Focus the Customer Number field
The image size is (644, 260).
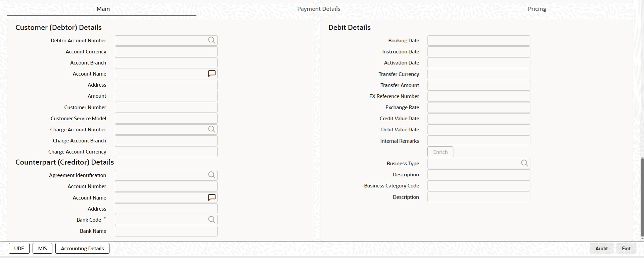point(166,107)
